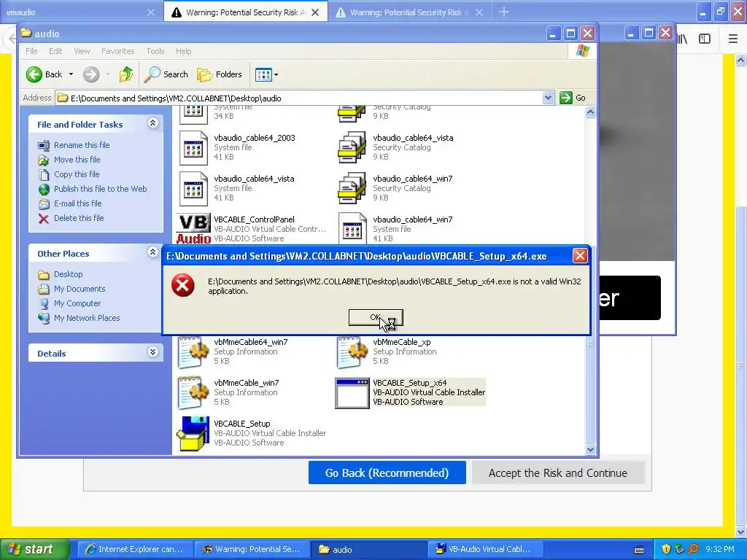Click the on-screen keyboard tray icon
This screenshot has width=747, height=560.
639,550
